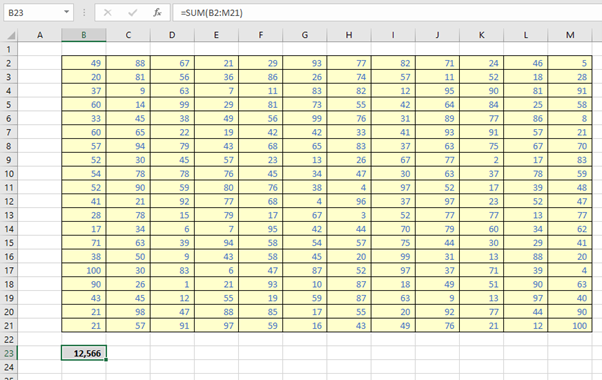The height and width of the screenshot is (380, 602).
Task: Click cell G2 containing 93
Action: coord(305,63)
